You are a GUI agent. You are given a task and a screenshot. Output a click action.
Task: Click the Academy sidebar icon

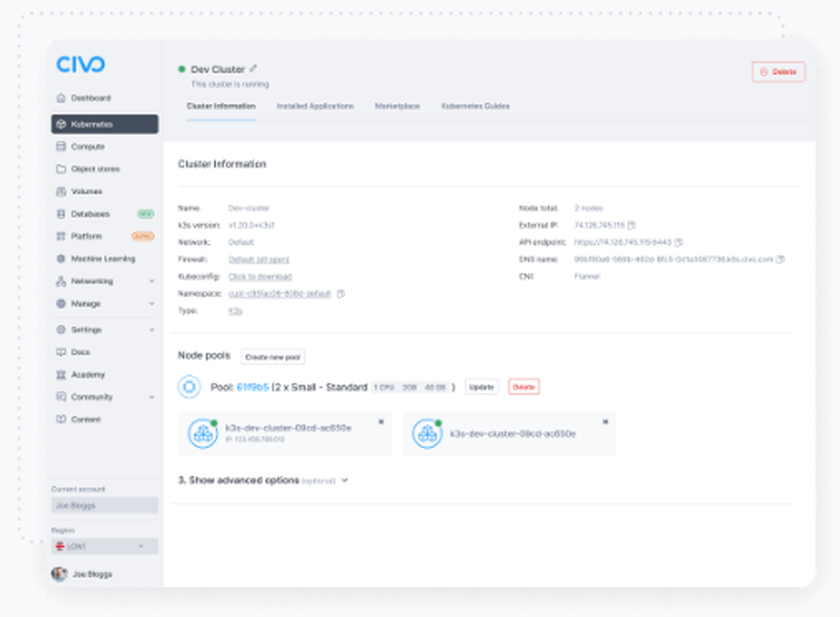coord(61,374)
